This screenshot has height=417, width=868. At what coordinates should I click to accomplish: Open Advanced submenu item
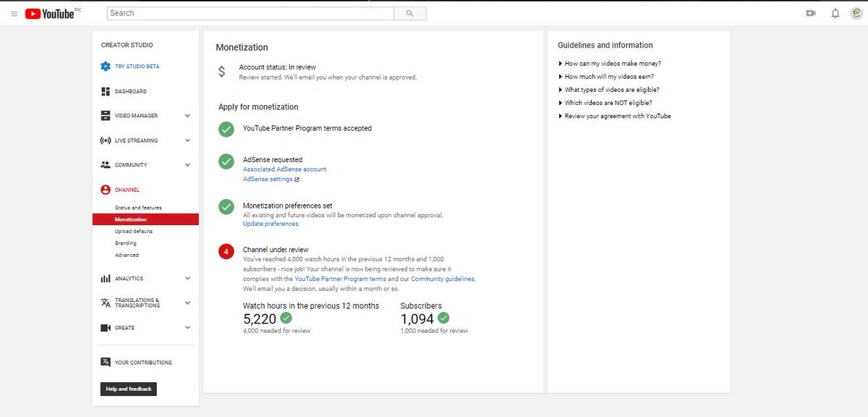click(127, 255)
